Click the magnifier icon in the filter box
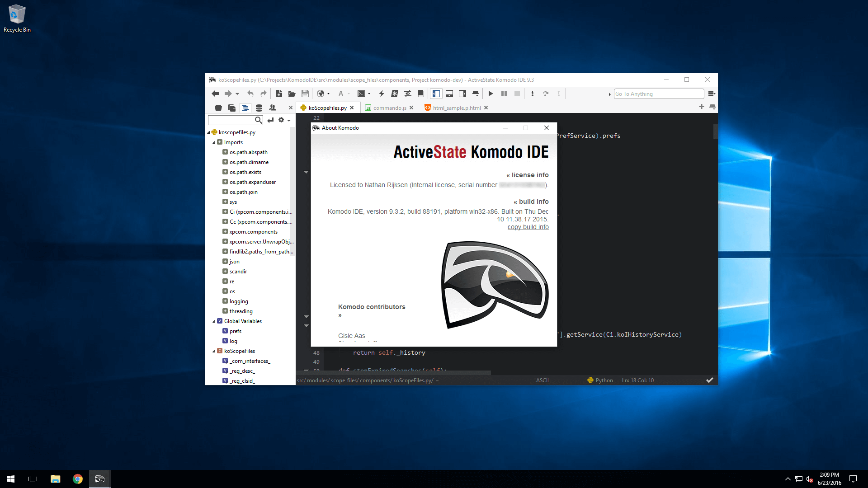Image resolution: width=868 pixels, height=488 pixels. pyautogui.click(x=258, y=120)
